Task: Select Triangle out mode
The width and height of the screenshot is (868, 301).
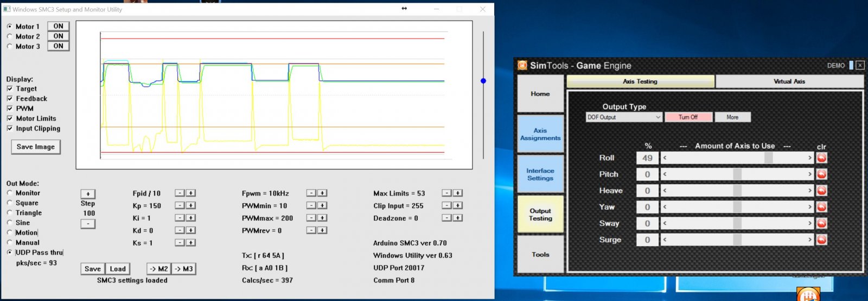Action: point(10,212)
